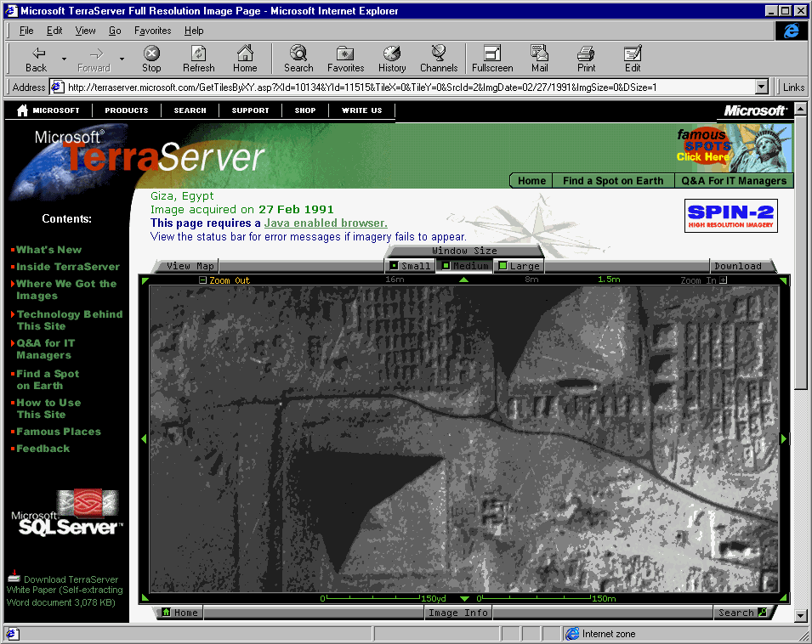Show the History panel
The width and height of the screenshot is (812, 644).
coord(392,59)
